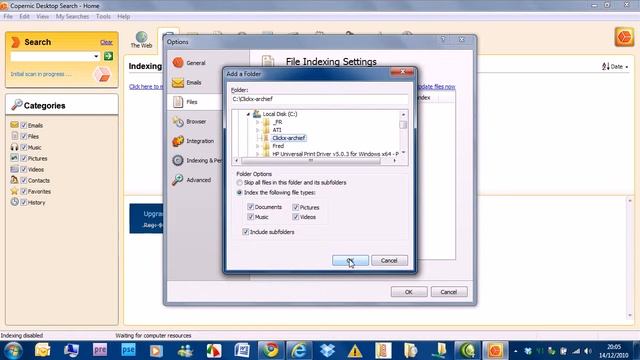Image resolution: width=640 pixels, height=360 pixels.
Task: Select Integration in Options sidebar
Action: pyautogui.click(x=200, y=141)
